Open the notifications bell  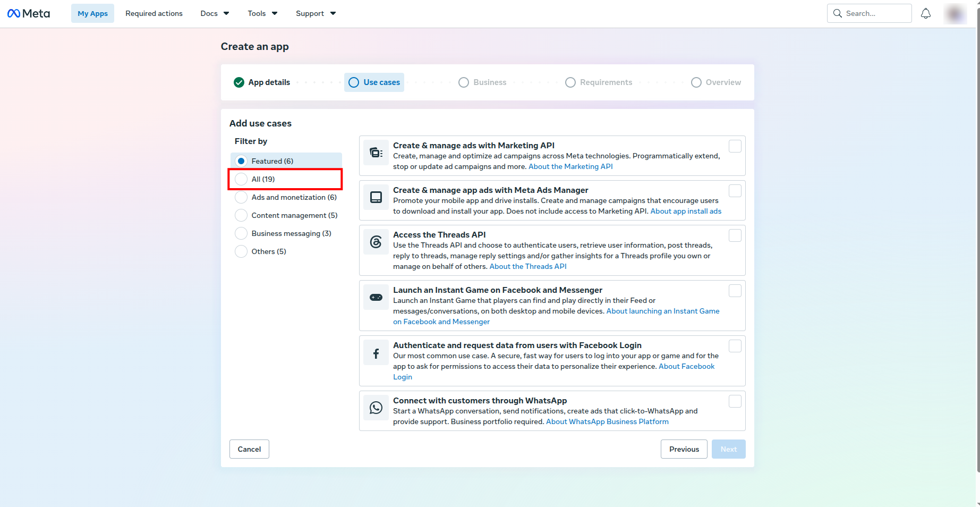point(926,13)
